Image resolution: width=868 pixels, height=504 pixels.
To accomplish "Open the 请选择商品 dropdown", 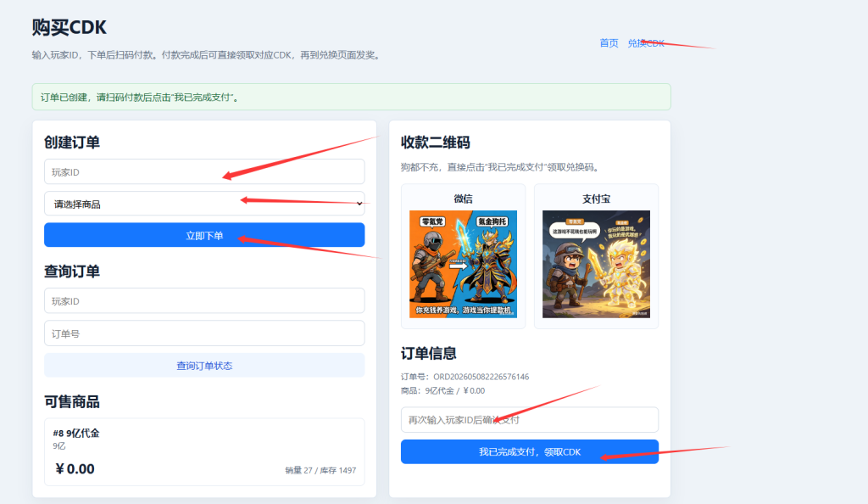I will [204, 204].
